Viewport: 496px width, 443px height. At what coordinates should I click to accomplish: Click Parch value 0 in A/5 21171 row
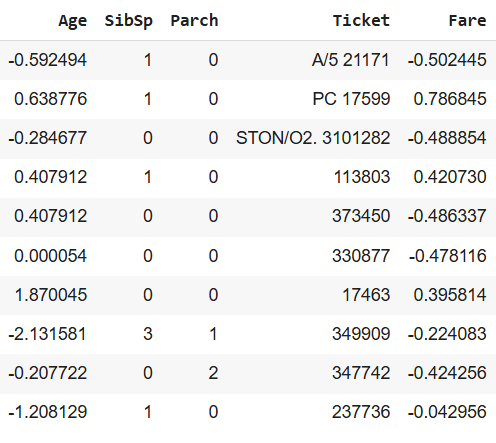coord(213,60)
